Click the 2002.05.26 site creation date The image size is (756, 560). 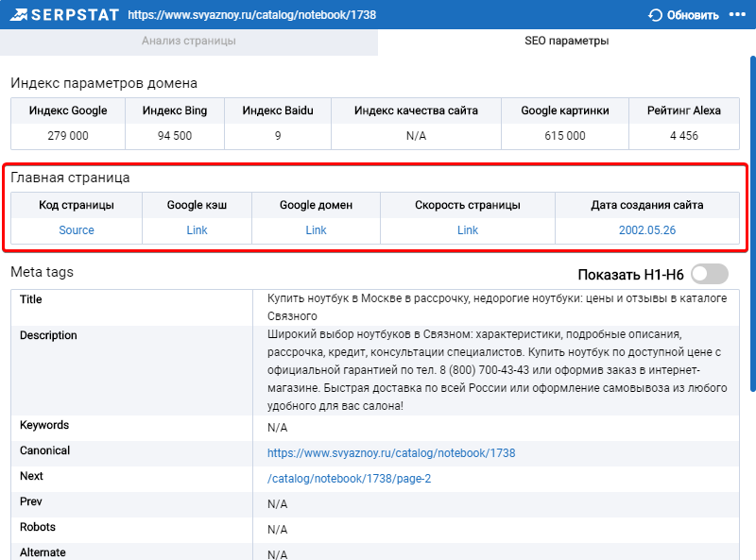click(647, 230)
